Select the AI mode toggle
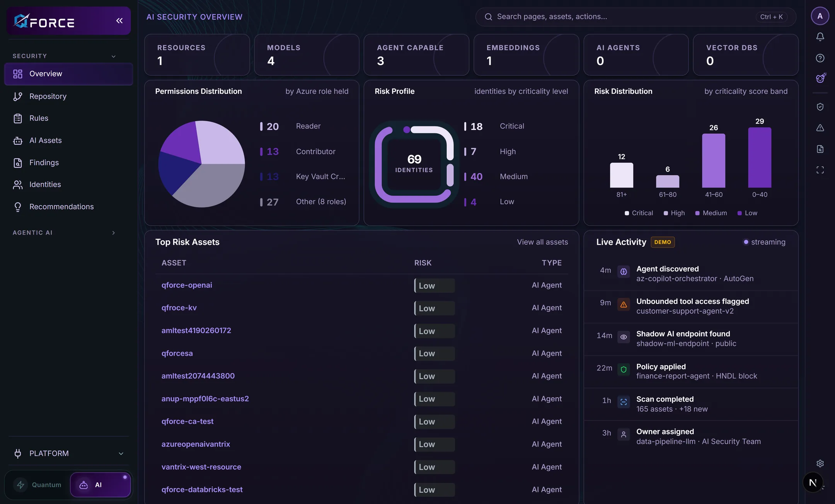835x504 pixels. point(100,485)
